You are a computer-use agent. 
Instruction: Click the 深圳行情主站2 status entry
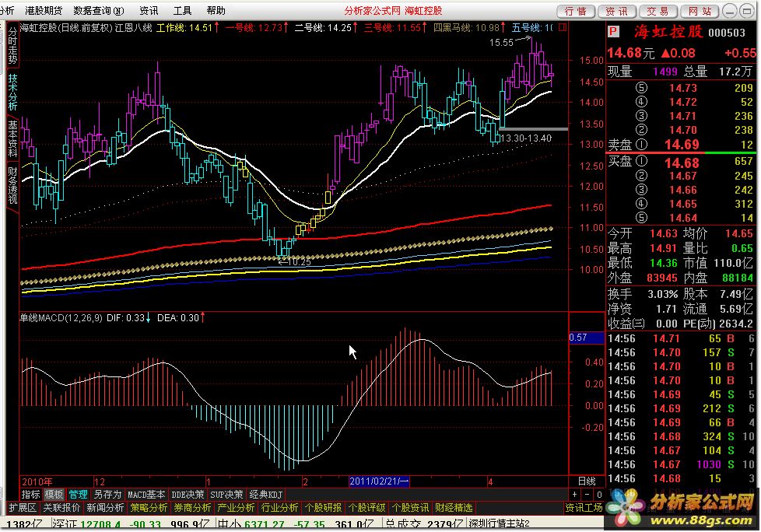coord(500,523)
